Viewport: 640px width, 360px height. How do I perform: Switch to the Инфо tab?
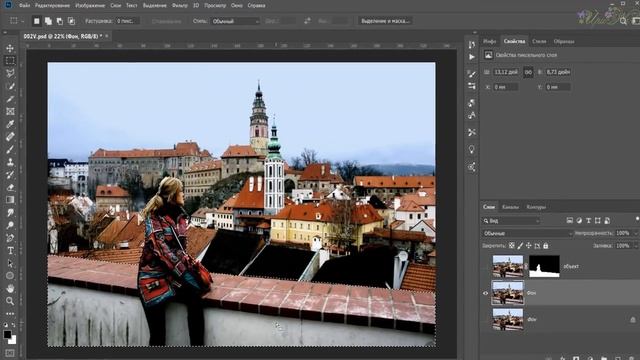[489, 41]
